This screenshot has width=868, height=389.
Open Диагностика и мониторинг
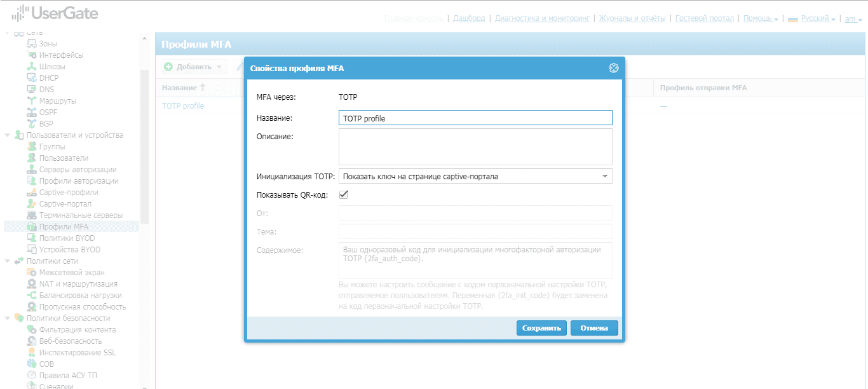[542, 18]
